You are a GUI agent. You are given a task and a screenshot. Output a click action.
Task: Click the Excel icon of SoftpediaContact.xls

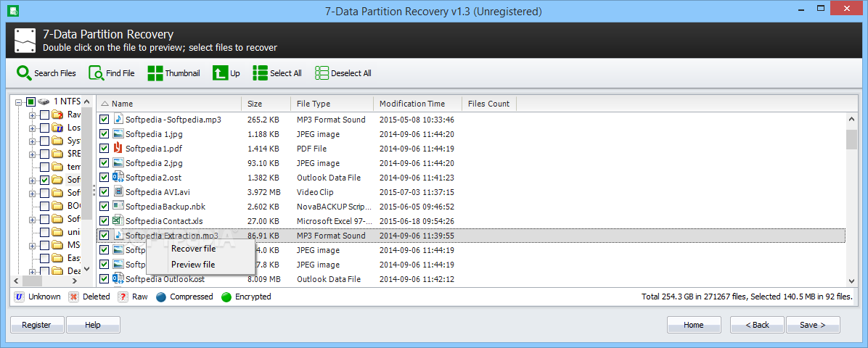click(x=118, y=220)
